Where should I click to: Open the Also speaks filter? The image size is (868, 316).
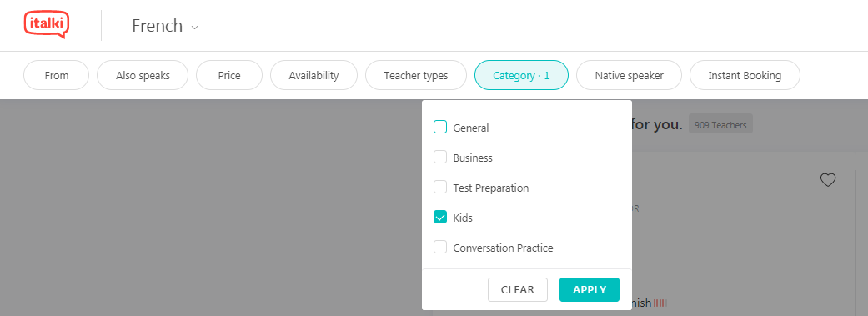click(143, 75)
